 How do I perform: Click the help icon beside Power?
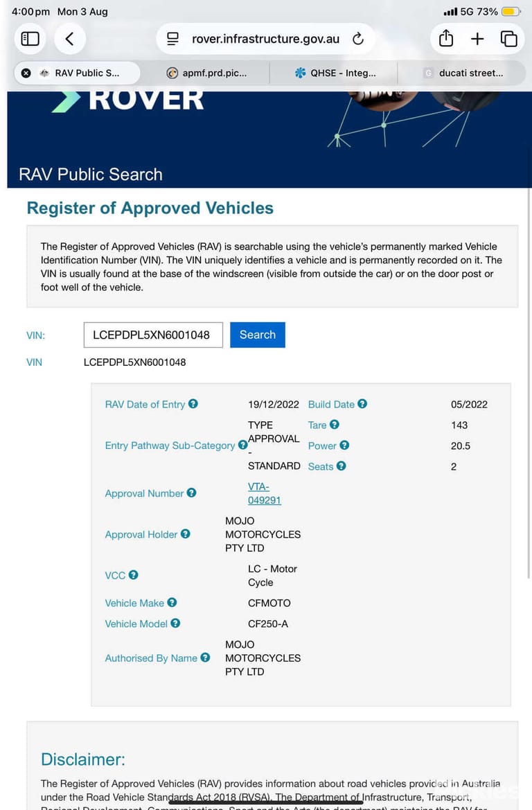[x=344, y=446]
